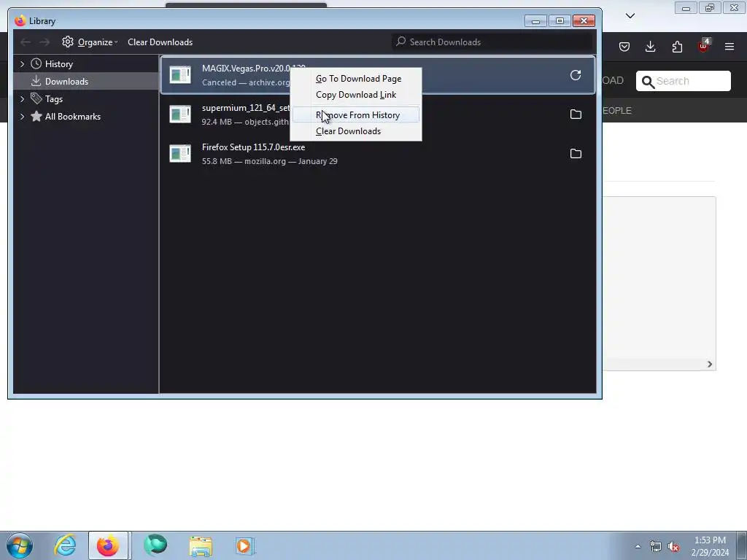
Task: Expand the History tree node
Action: pyautogui.click(x=22, y=64)
